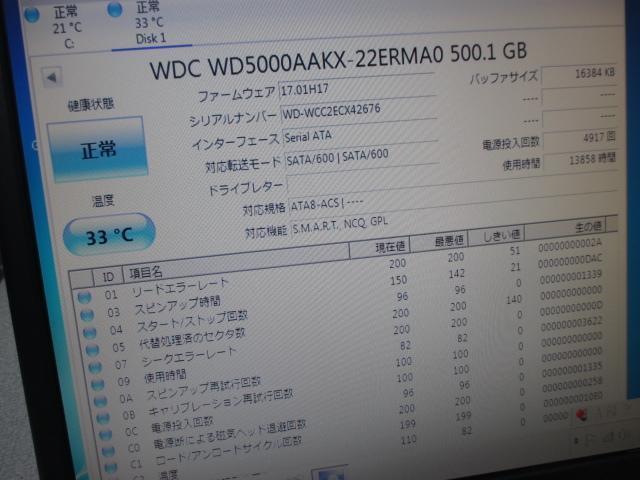Viewport: 640px width, 480px height.
Task: Click raw value 000000000DAC
Action: 570,261
